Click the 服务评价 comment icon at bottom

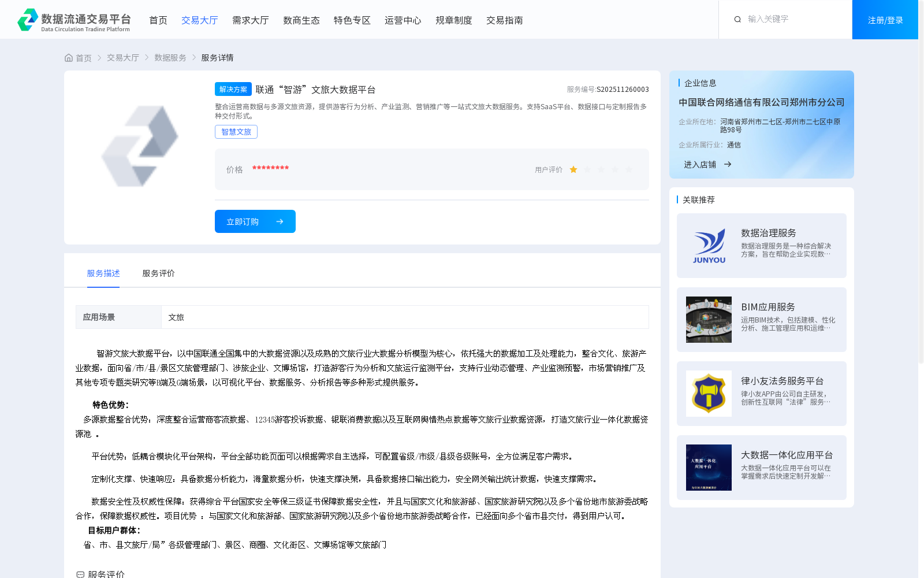coord(80,575)
